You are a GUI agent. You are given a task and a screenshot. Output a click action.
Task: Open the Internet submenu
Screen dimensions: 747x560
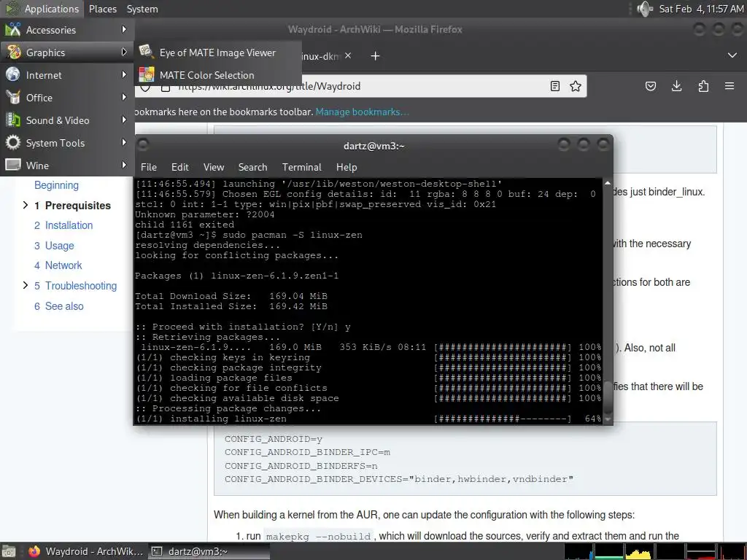[66, 75]
